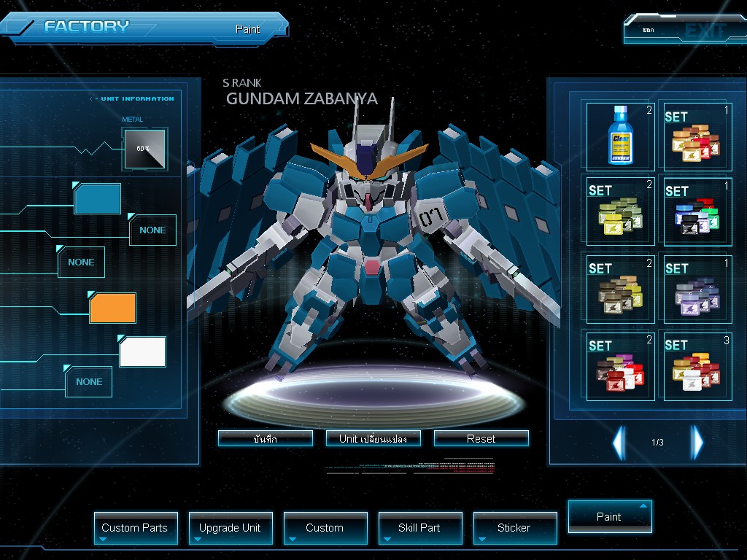Click the UNIT INFORMATION label
747x560 pixels.
coord(137,98)
